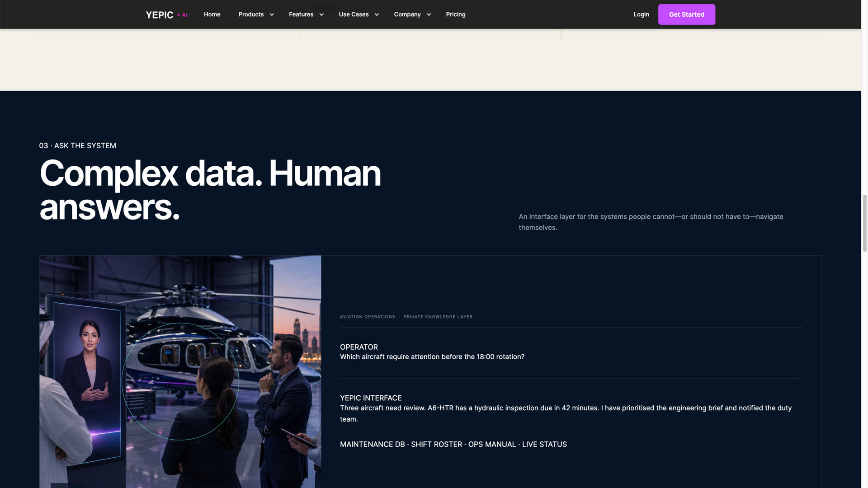This screenshot has width=868, height=488.
Task: Open the Products menu
Action: click(x=251, y=14)
